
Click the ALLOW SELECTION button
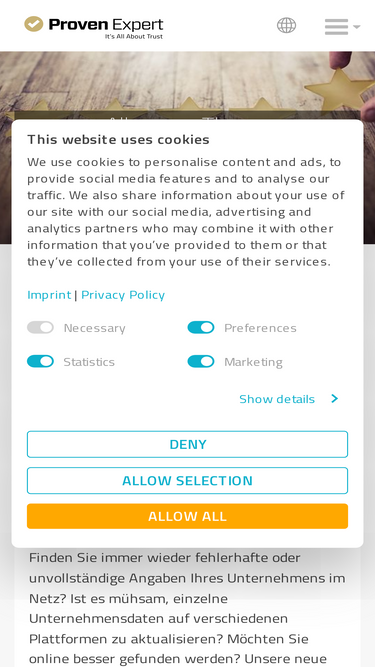click(x=188, y=480)
